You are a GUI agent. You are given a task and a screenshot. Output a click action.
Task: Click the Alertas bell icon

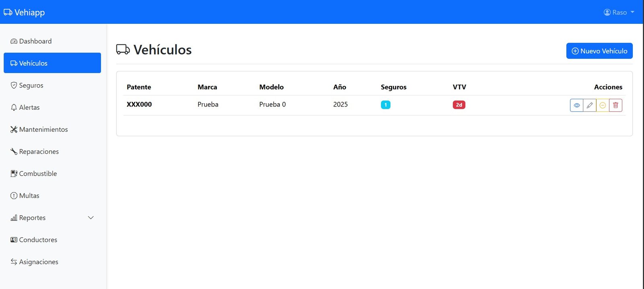pyautogui.click(x=14, y=108)
